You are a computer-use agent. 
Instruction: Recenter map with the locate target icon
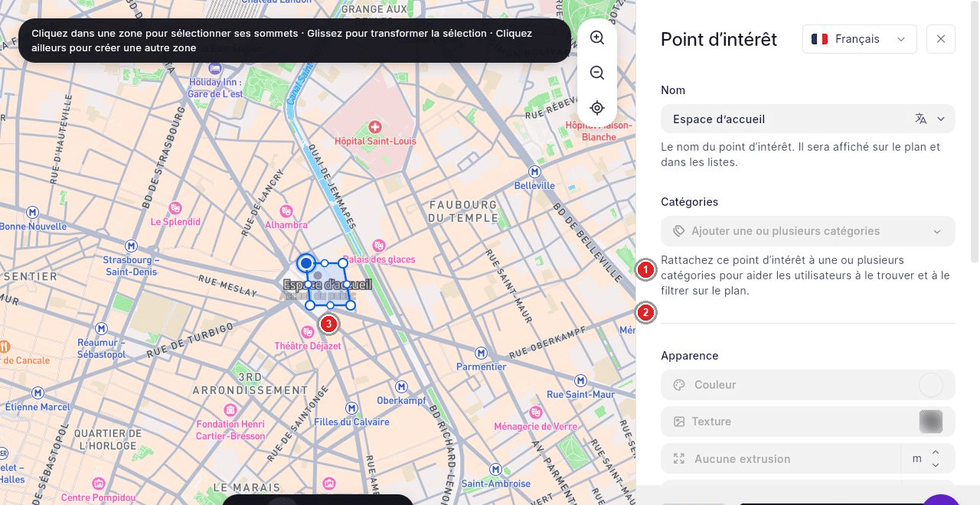597,108
